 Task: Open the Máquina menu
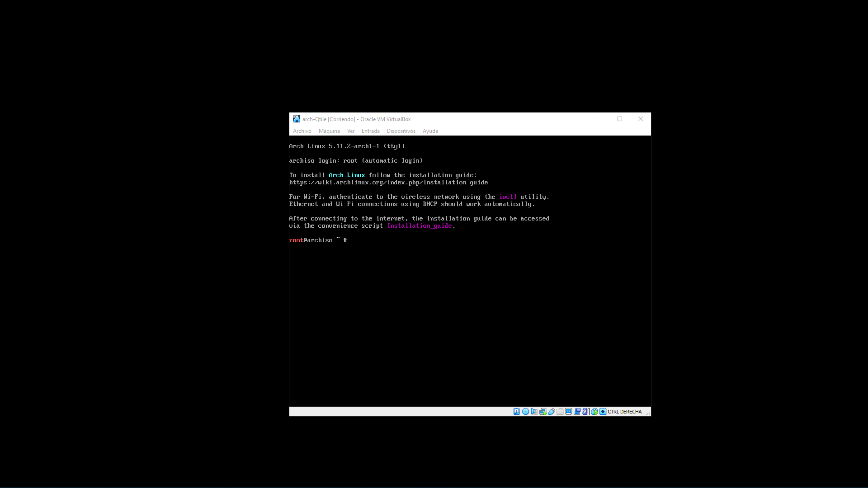(329, 131)
